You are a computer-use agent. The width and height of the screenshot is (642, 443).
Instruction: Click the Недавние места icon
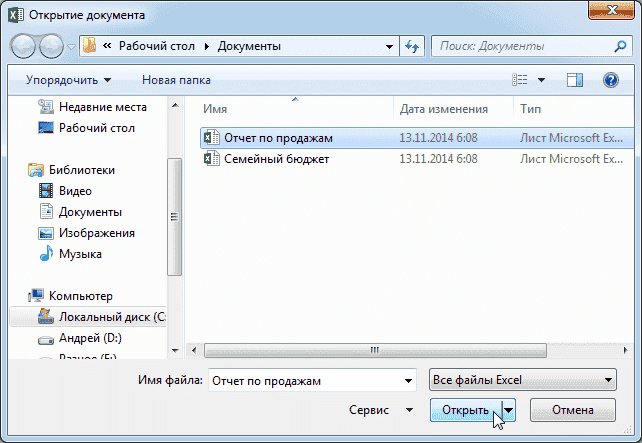point(46,106)
